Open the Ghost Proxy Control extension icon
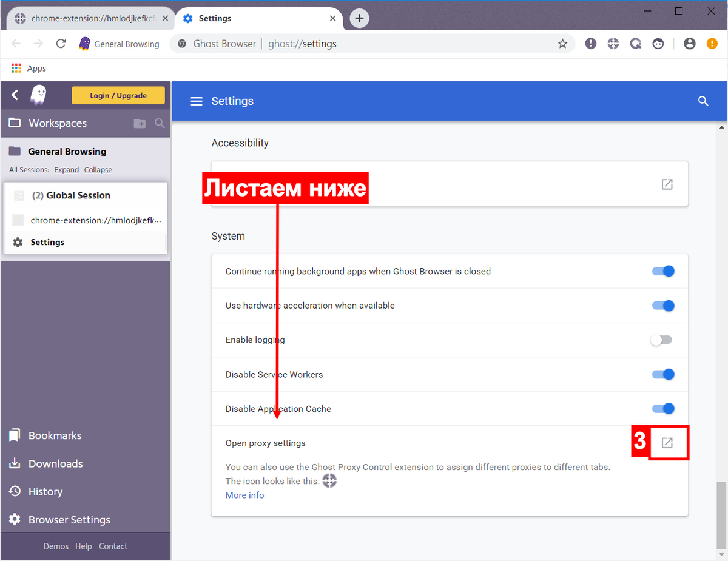The width and height of the screenshot is (728, 561). tap(613, 44)
